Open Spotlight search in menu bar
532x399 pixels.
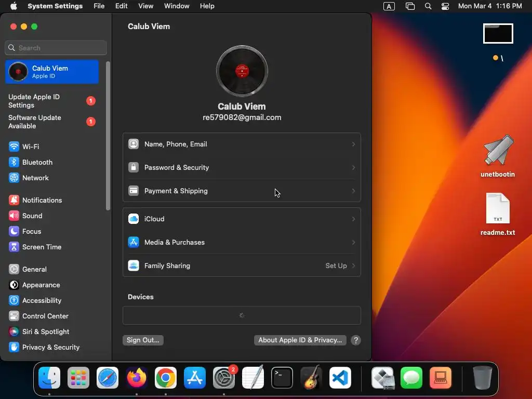(x=428, y=6)
